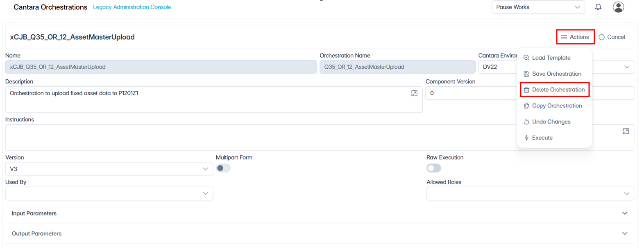The height and width of the screenshot is (249, 644).
Task: Enable the Raw Execution switch
Action: pyautogui.click(x=434, y=168)
